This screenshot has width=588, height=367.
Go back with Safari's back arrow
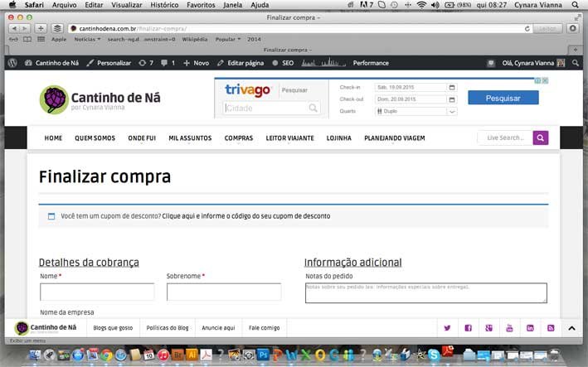[x=14, y=28]
